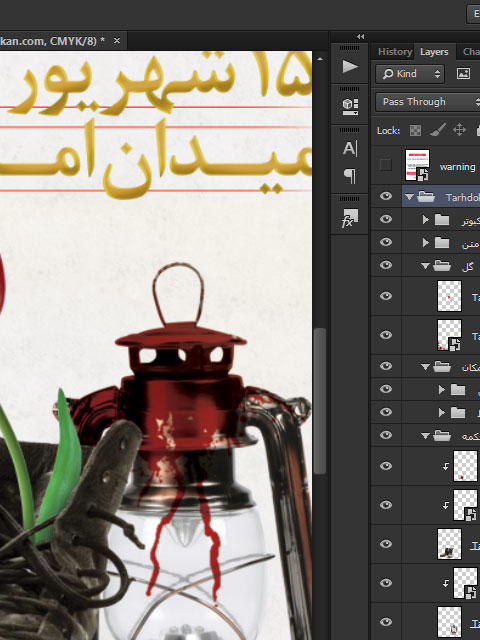Hide the bottom layer with lantern thumbnail
Image resolution: width=480 pixels, height=640 pixels.
tap(386, 622)
